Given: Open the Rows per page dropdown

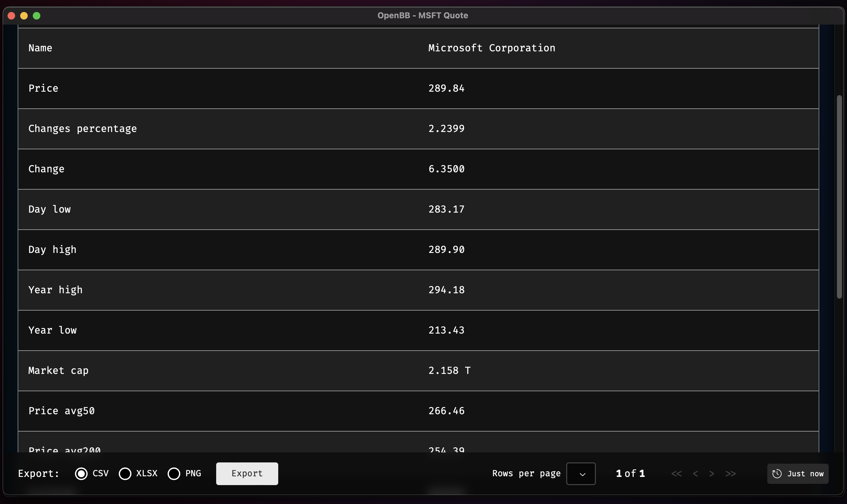Looking at the screenshot, I should pos(581,473).
